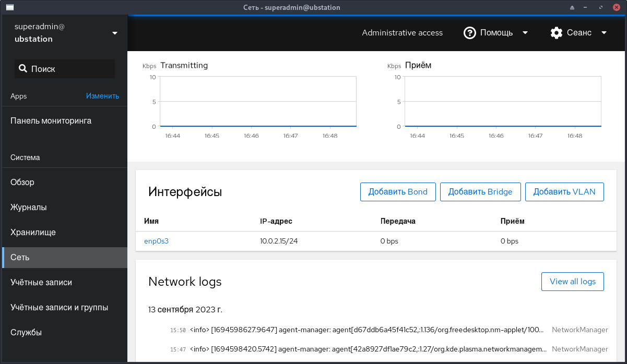The height and width of the screenshot is (364, 627).
Task: Open the Учётные записи page
Action: [65, 282]
